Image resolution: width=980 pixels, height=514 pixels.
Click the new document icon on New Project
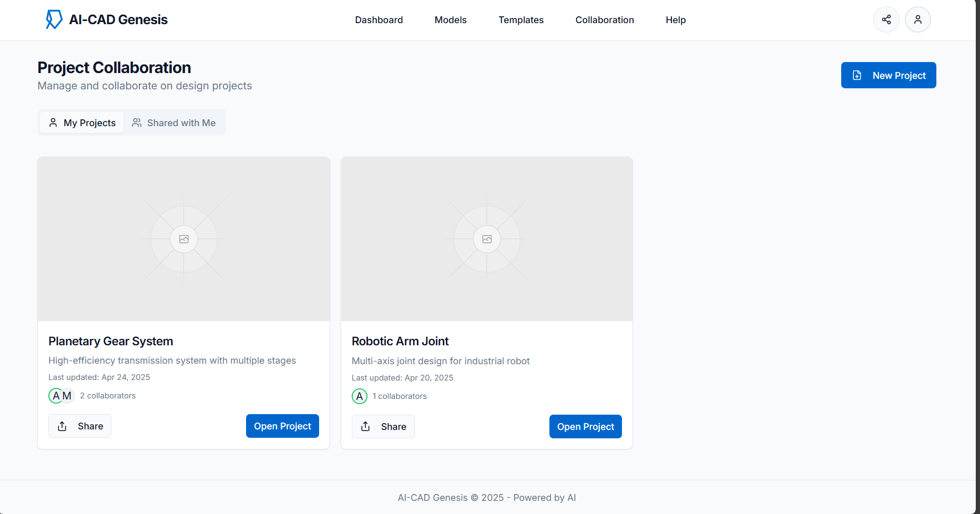pos(858,75)
